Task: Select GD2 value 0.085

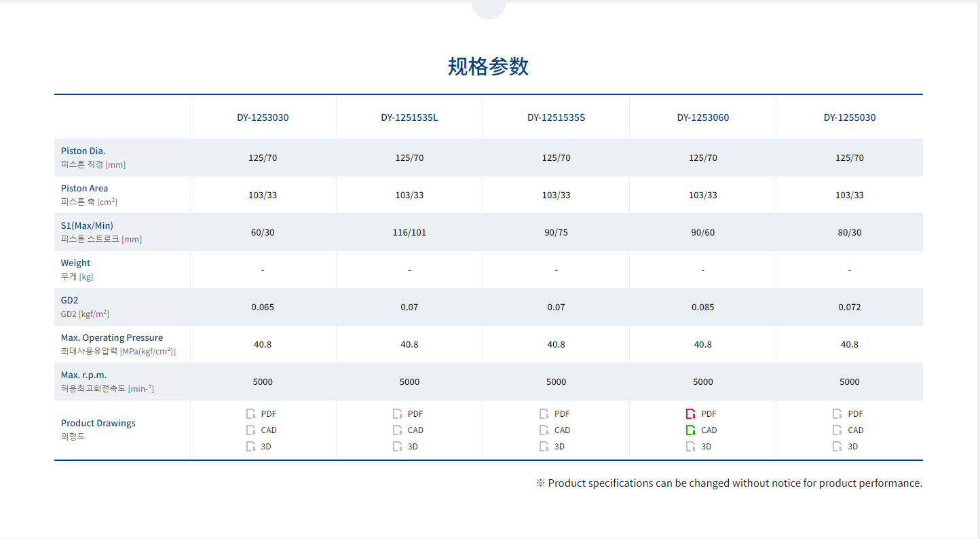Action: coord(702,307)
